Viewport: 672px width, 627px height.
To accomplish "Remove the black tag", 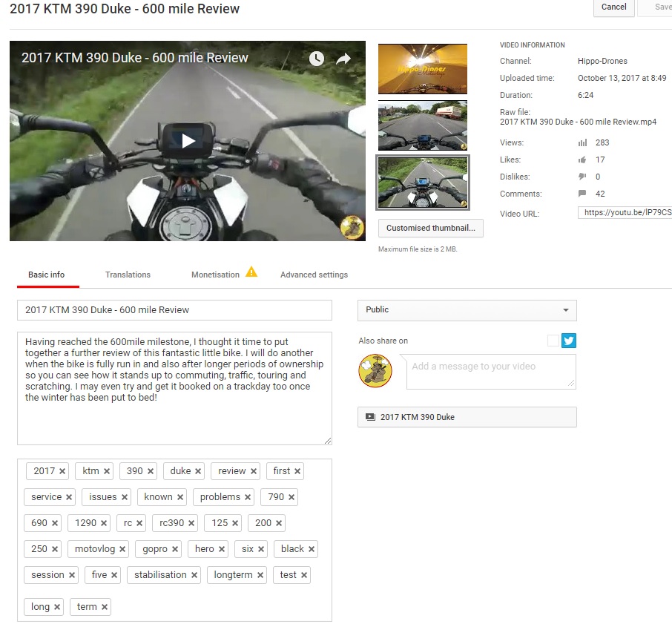I will 311,549.
